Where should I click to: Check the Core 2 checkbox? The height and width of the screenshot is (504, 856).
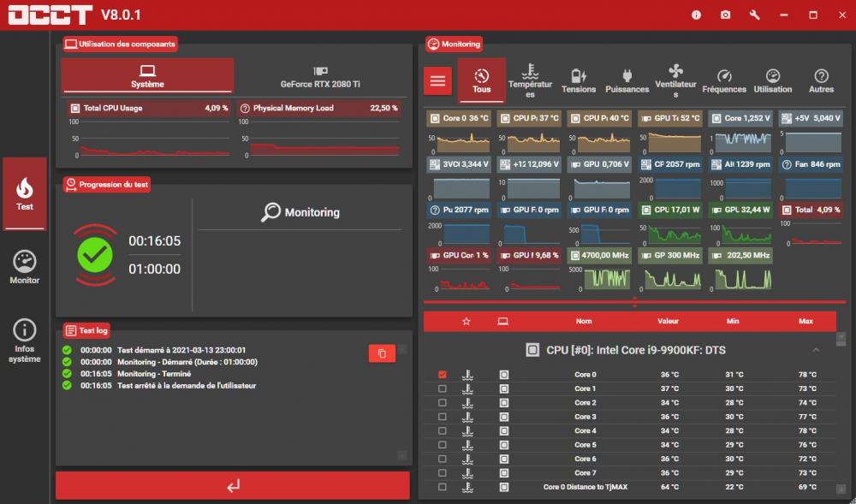tap(443, 402)
